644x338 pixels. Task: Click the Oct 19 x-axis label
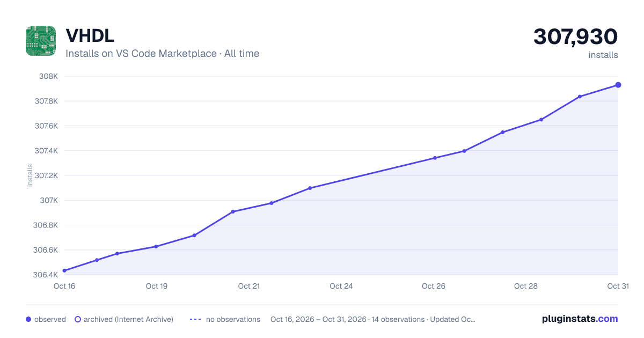[x=157, y=286]
